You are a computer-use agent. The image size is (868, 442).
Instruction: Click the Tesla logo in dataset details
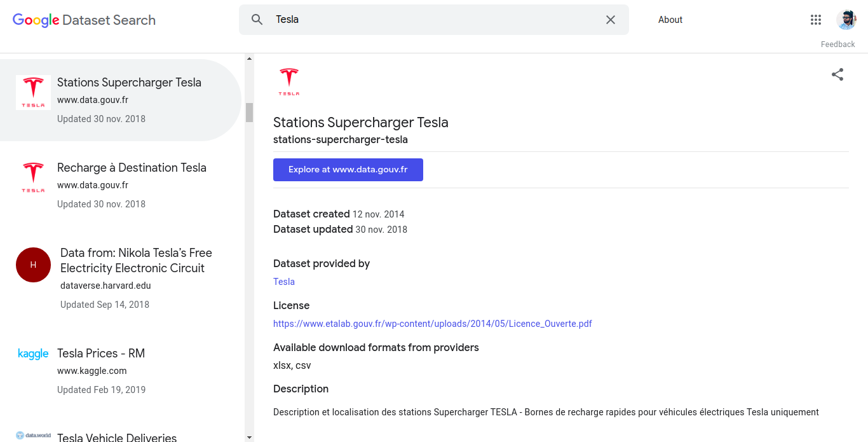(288, 81)
